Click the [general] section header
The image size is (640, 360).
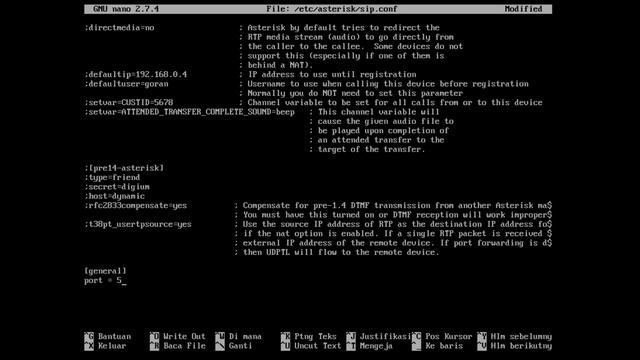(105, 271)
